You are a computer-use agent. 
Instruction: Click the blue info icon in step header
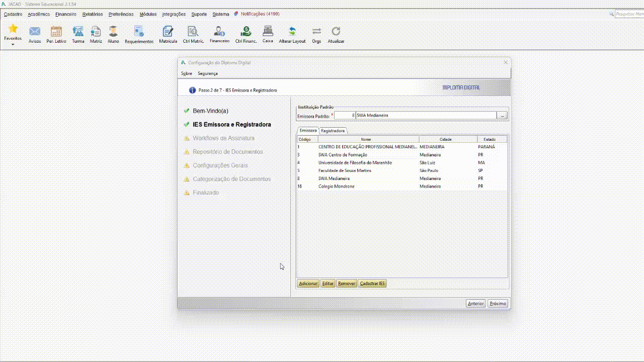tap(192, 90)
